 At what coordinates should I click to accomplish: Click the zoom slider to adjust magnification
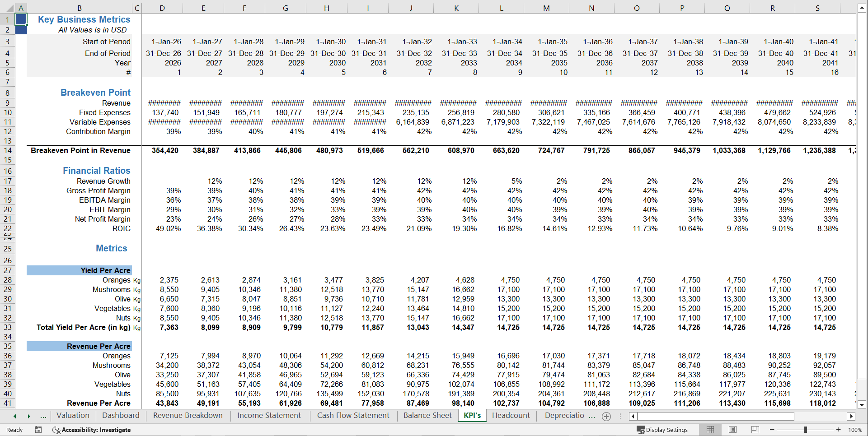pos(805,430)
